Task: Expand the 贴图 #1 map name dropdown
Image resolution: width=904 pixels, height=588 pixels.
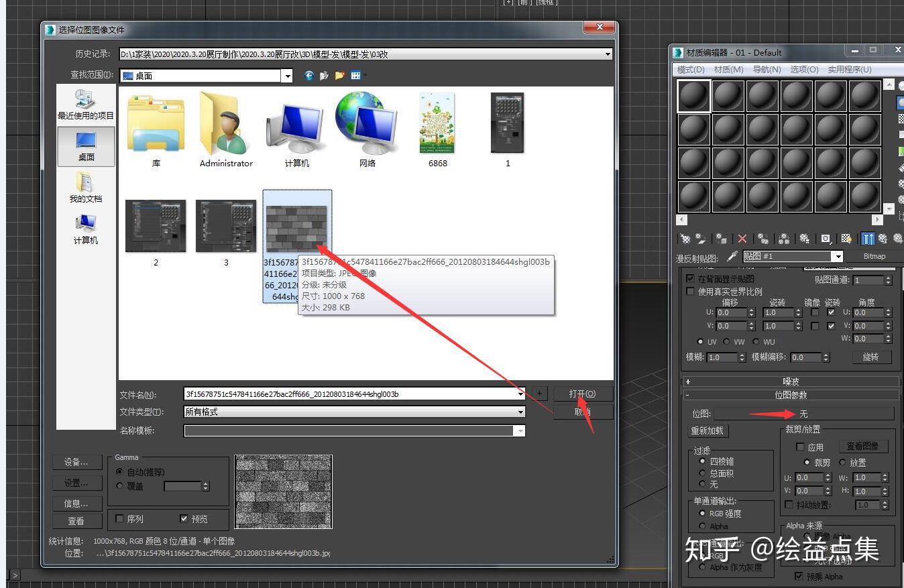Action: click(838, 256)
